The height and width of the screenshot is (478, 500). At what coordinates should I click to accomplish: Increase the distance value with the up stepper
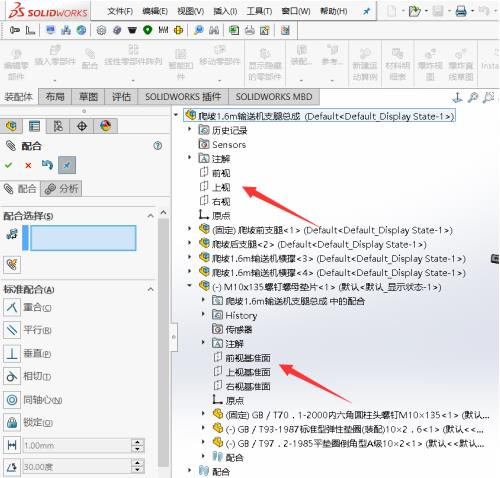137,442
